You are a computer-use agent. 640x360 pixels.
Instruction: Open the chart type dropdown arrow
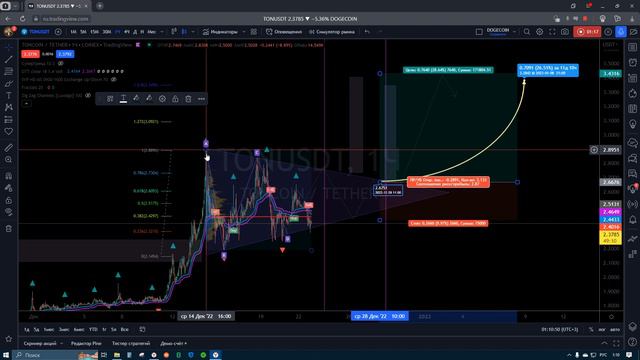(x=193, y=32)
